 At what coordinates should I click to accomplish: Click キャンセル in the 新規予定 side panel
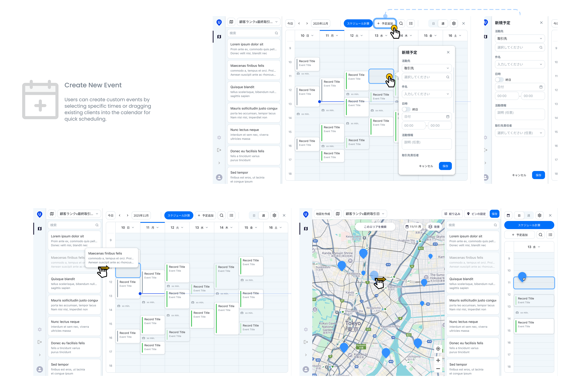click(519, 175)
